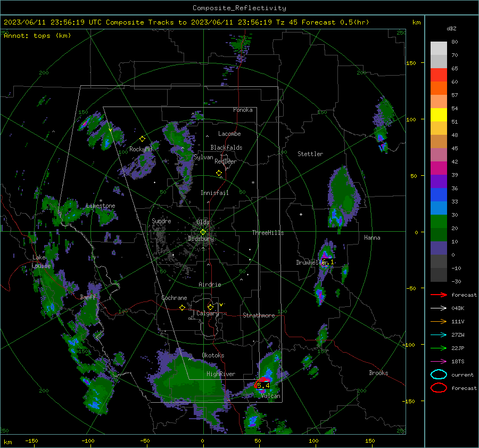Click the dark orange 57-60 dBZ swatch
The height and width of the screenshot is (448, 479).
(x=439, y=88)
